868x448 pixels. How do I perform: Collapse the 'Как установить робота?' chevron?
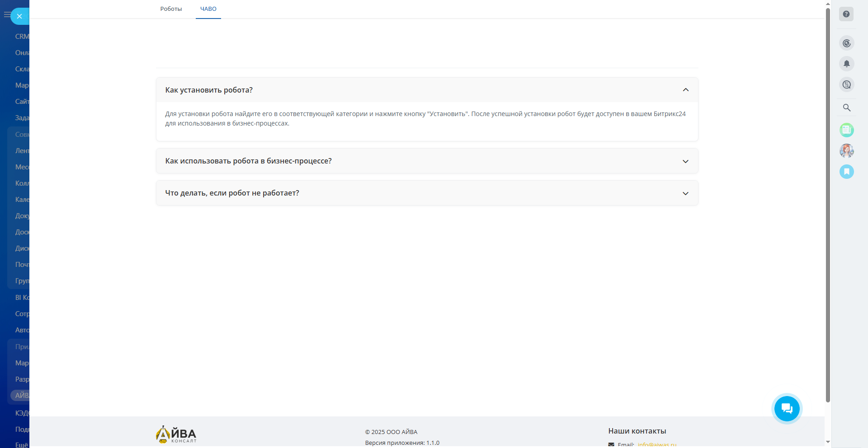(x=685, y=90)
